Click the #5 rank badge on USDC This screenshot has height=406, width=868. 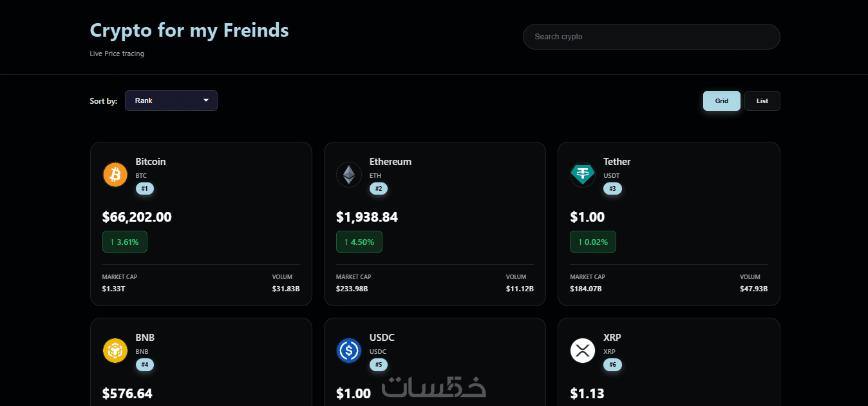379,365
